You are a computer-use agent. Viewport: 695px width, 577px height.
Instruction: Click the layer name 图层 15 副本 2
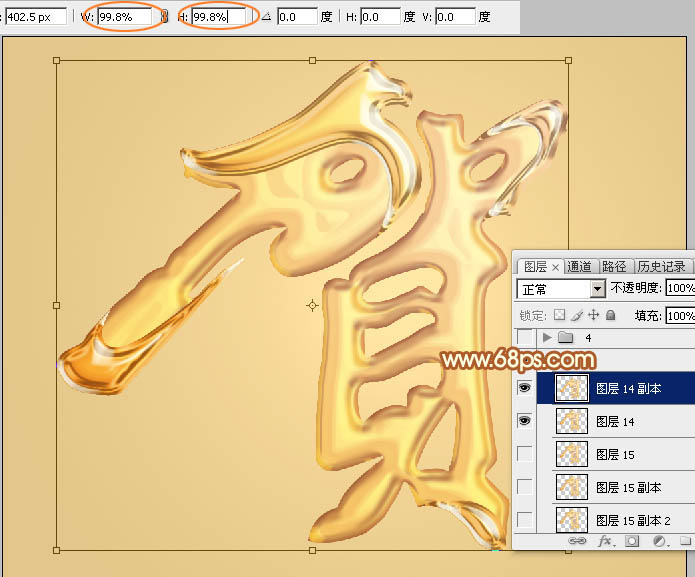click(633, 520)
